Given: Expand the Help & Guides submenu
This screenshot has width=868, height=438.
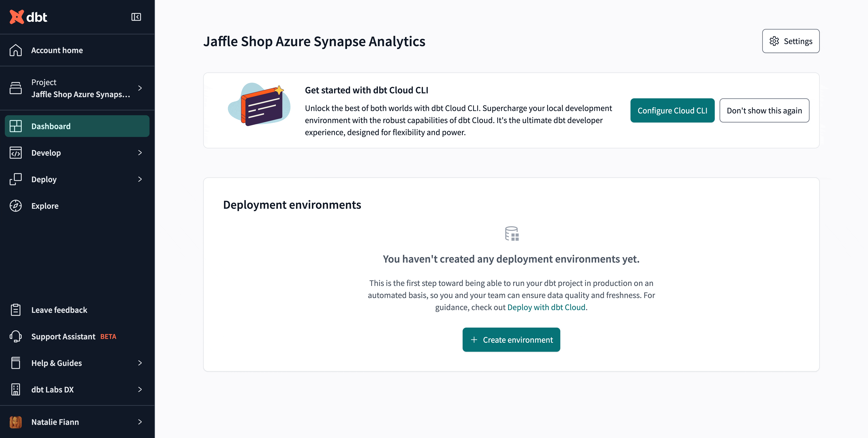Looking at the screenshot, I should pyautogui.click(x=140, y=363).
